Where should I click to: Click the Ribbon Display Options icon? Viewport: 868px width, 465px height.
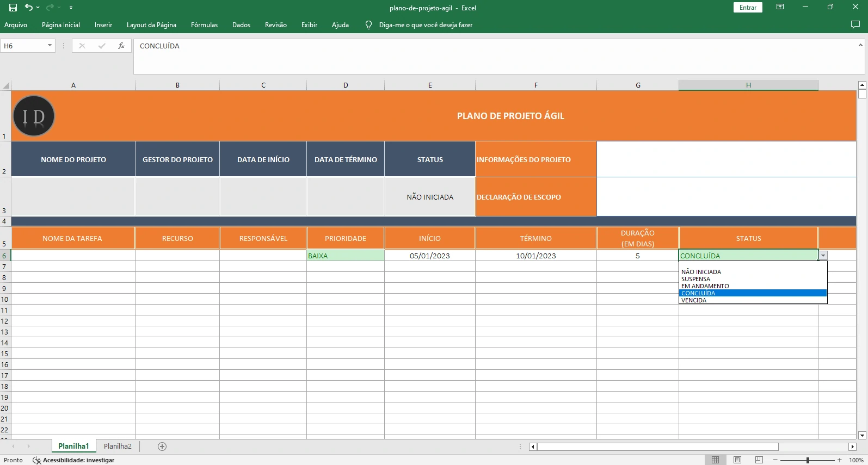click(780, 8)
